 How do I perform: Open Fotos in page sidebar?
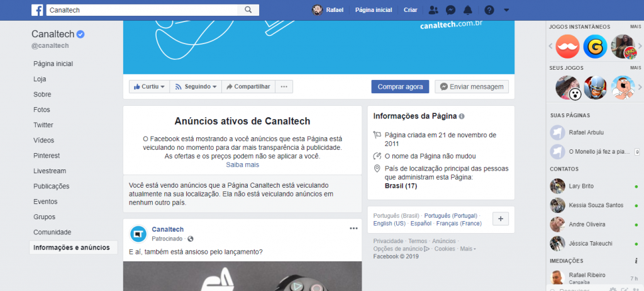pos(42,110)
